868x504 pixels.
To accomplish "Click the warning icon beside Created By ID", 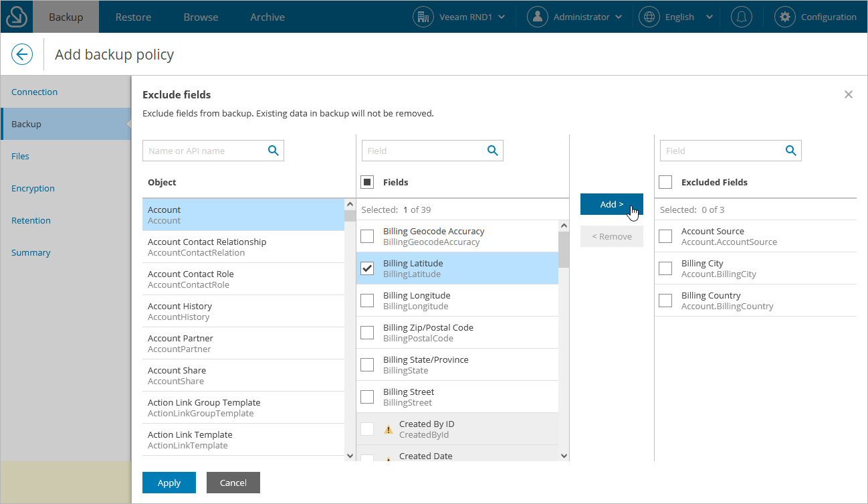I will click(389, 428).
